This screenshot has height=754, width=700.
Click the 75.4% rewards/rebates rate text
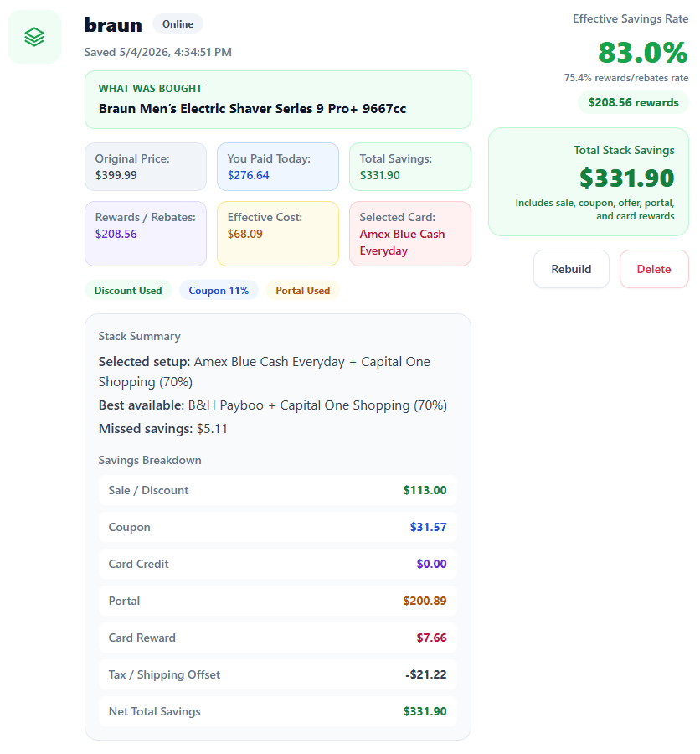click(x=626, y=78)
